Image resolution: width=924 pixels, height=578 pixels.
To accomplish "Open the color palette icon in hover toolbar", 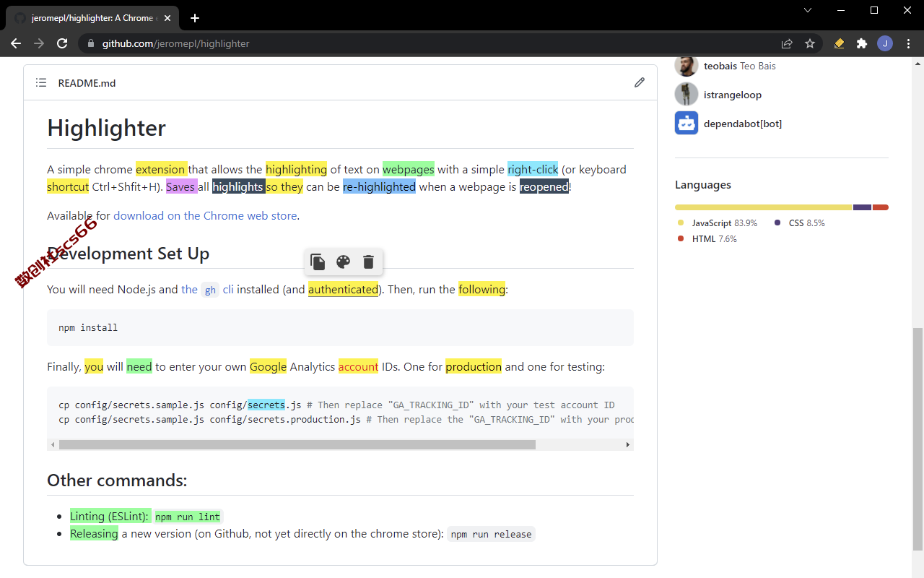I will pyautogui.click(x=343, y=262).
